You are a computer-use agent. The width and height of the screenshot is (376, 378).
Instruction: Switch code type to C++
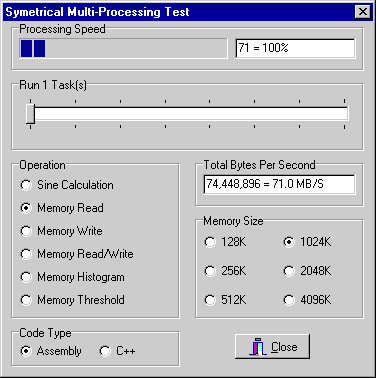pos(117,351)
